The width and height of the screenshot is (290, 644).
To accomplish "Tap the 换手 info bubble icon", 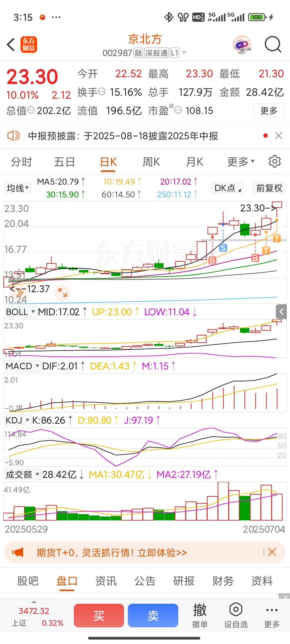I will tap(102, 92).
